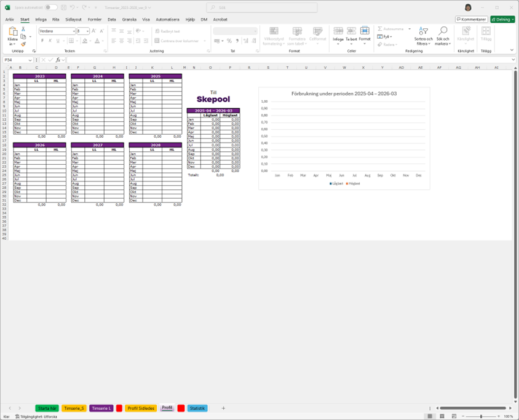Open the Formler ribbon tab
The image size is (519, 420).
tap(95, 20)
